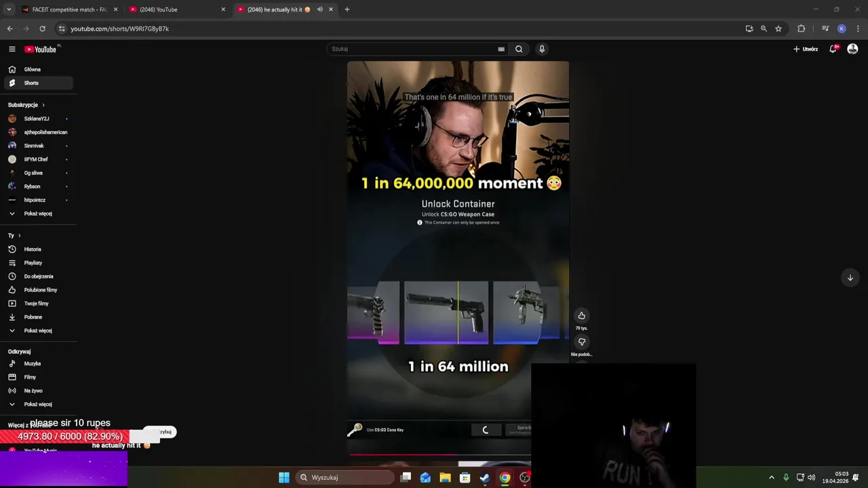Open Chrome profile K avatar

click(842, 28)
